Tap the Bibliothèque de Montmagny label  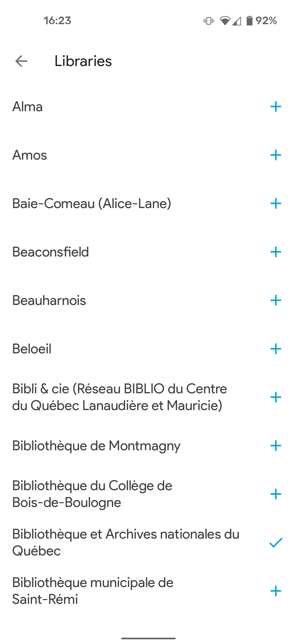pos(96,446)
